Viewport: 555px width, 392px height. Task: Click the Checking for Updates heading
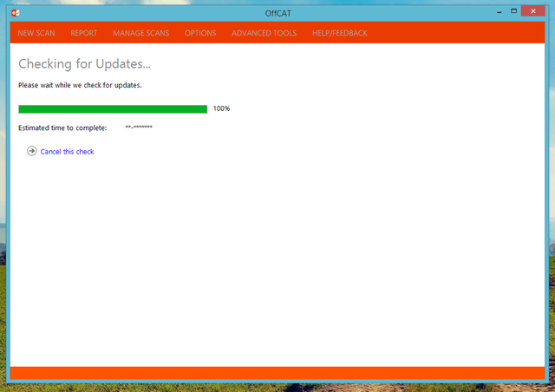85,64
